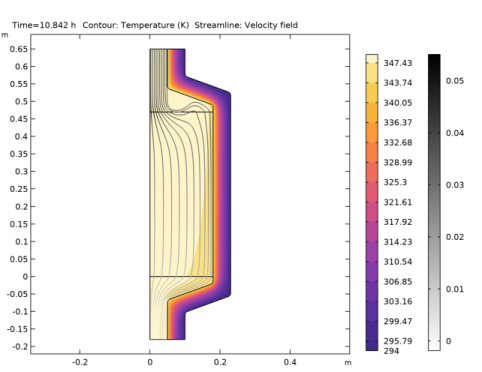
Task: Click the 'm' unit label at x-axis end
Action: 348,362
